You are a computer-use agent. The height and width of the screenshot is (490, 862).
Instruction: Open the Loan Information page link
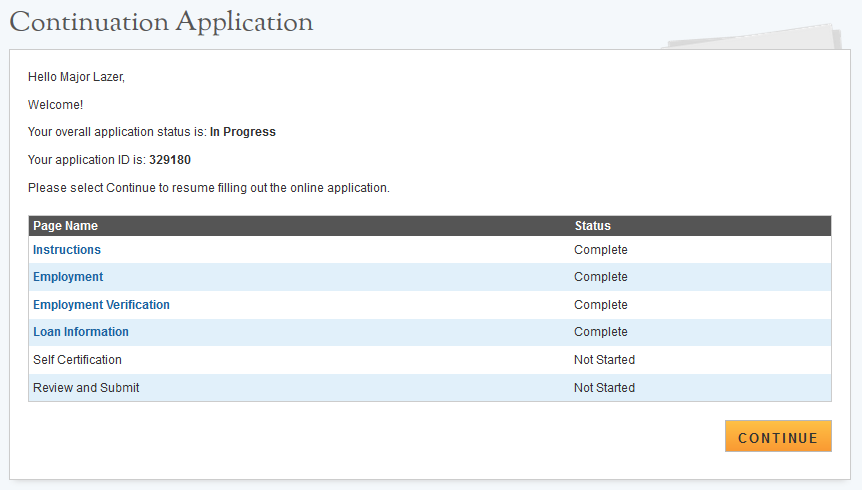[x=81, y=332]
